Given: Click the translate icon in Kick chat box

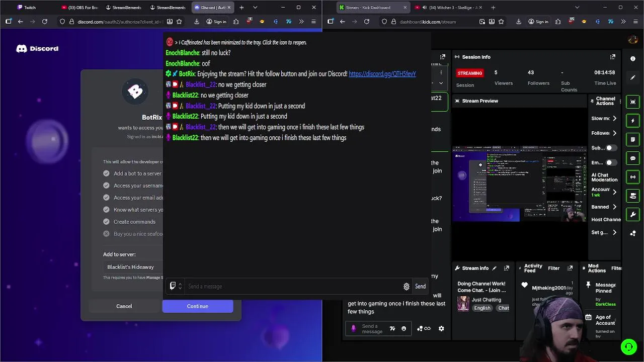Looking at the screenshot, I should 392,328.
